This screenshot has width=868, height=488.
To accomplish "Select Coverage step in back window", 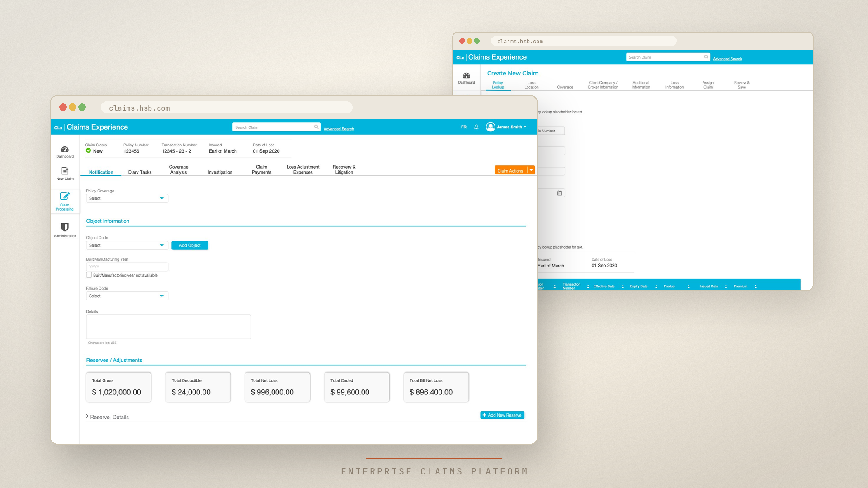I will click(x=565, y=87).
